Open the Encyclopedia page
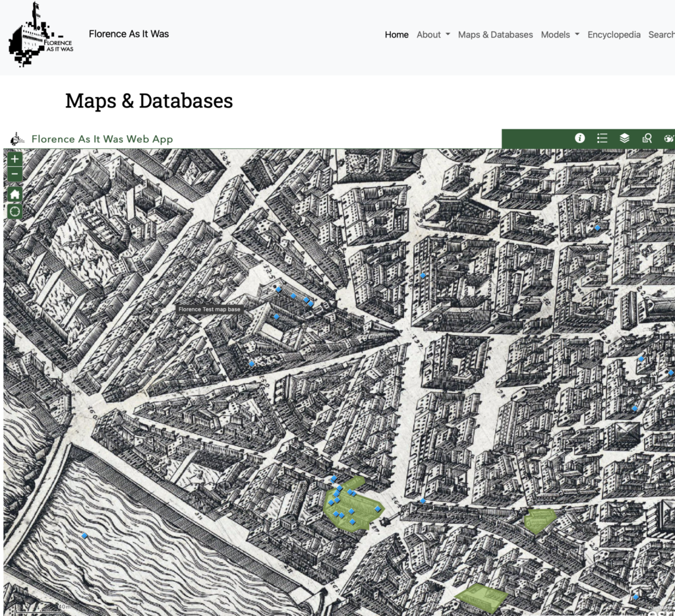This screenshot has height=616, width=675. pos(614,34)
